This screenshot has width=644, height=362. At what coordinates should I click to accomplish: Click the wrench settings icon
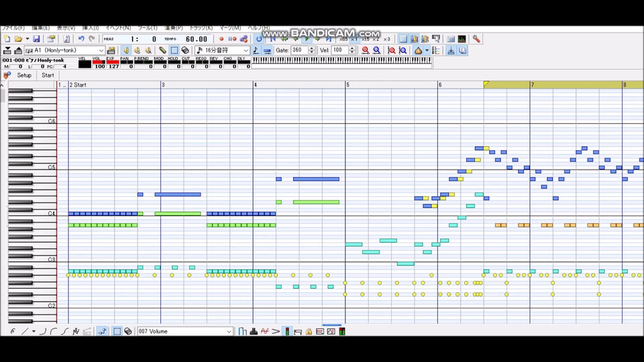point(476,39)
